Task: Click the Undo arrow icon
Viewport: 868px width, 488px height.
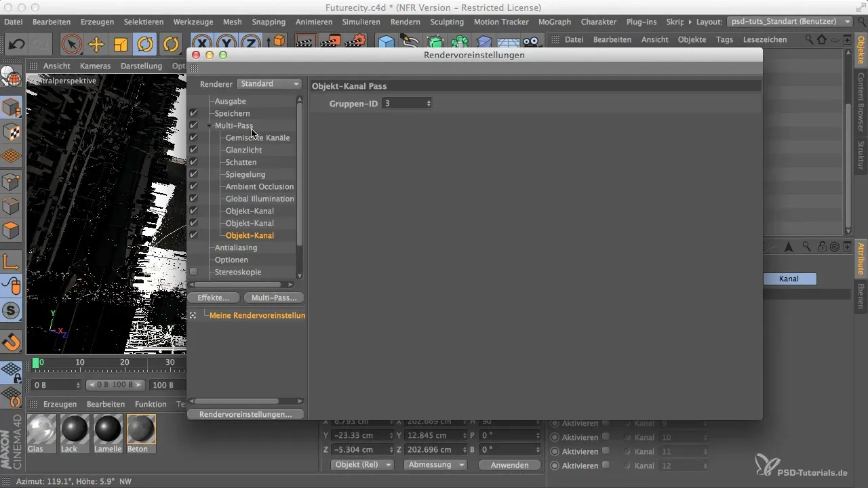Action: 18,45
